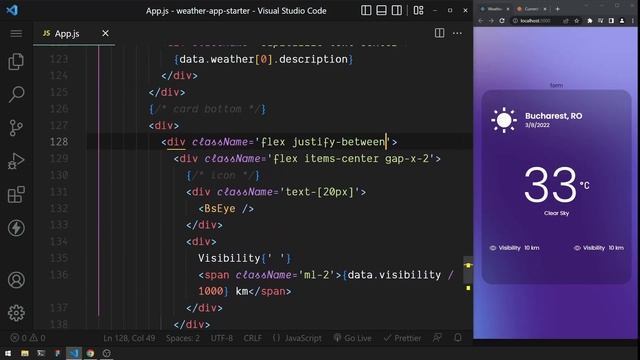
Task: Change end of line sequence CRLF
Action: pyautogui.click(x=252, y=338)
